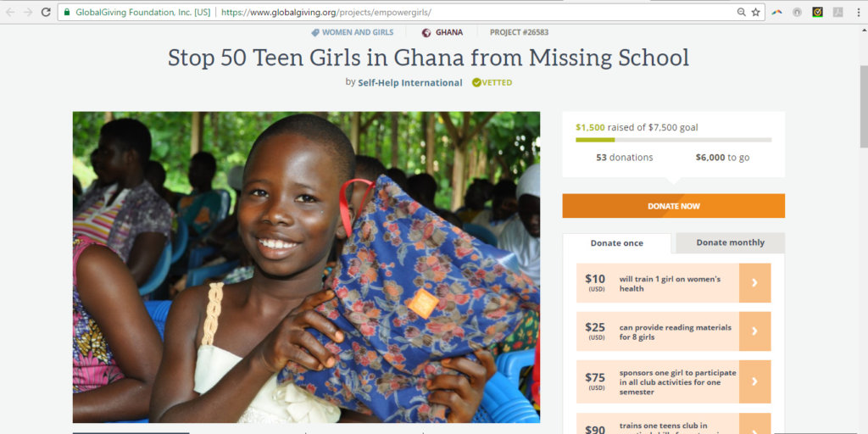Click the Women and Girls tag icon
The width and height of the screenshot is (868, 434).
click(x=315, y=32)
